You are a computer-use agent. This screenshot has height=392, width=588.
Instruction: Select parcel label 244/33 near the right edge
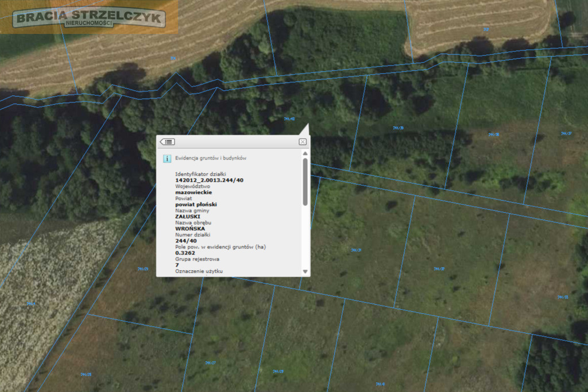[x=563, y=297]
